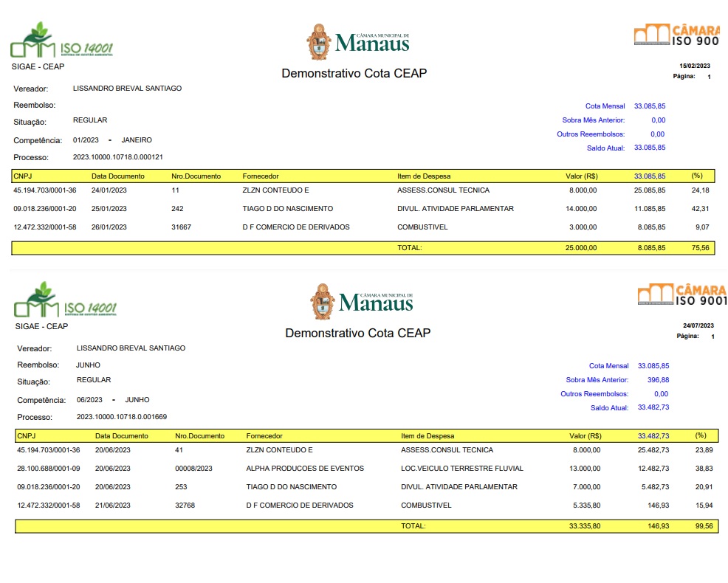
Task: Click the Fornecedor column header in the January table
Action: click(261, 176)
